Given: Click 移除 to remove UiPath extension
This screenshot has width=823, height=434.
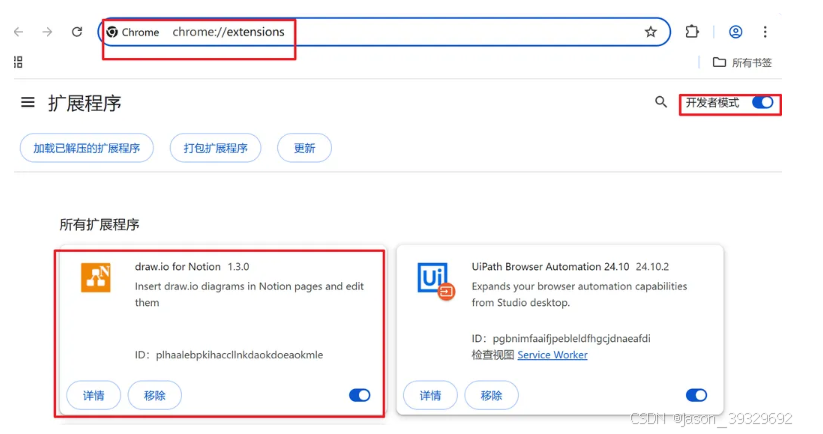Looking at the screenshot, I should 491,395.
